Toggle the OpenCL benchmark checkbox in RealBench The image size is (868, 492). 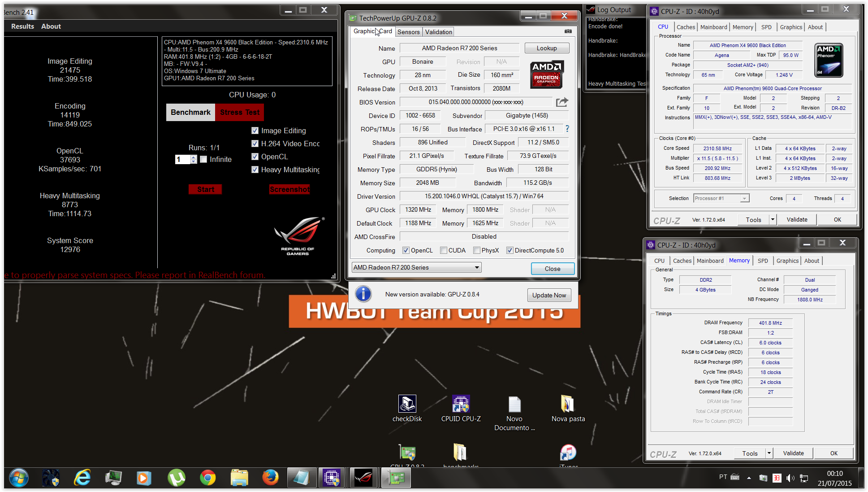[255, 157]
